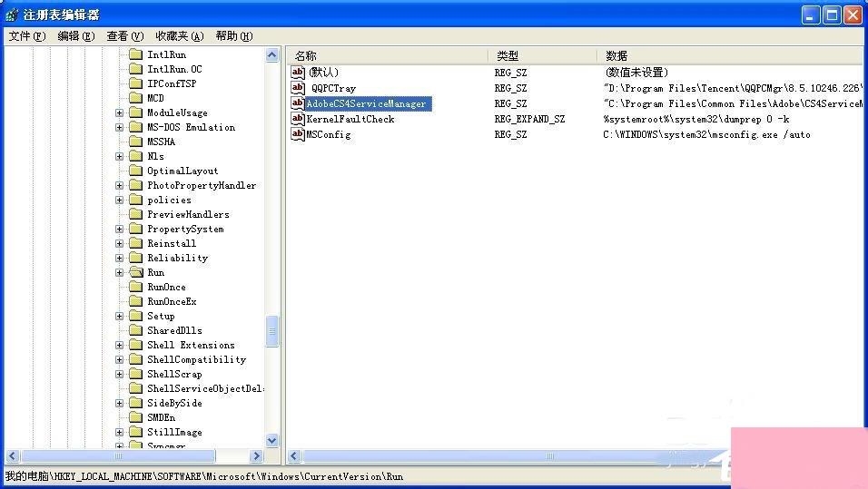
Task: Select the RunOnceEx tree key
Action: [172, 301]
